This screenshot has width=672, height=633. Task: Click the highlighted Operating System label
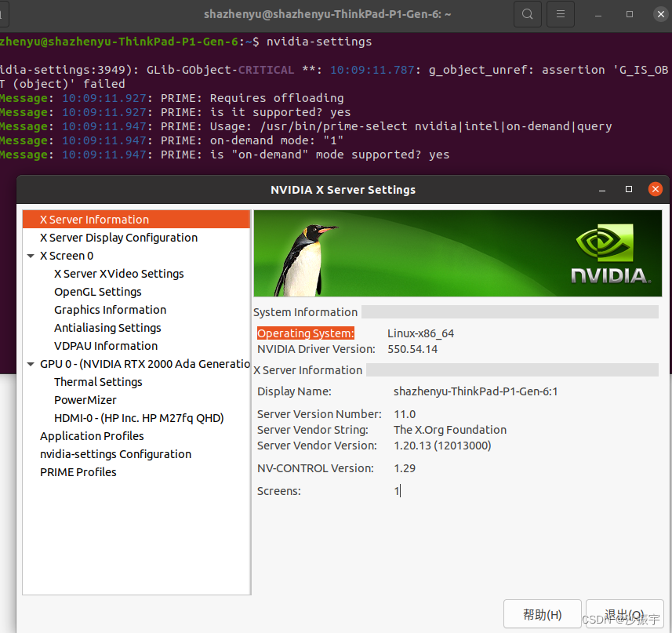click(x=306, y=333)
